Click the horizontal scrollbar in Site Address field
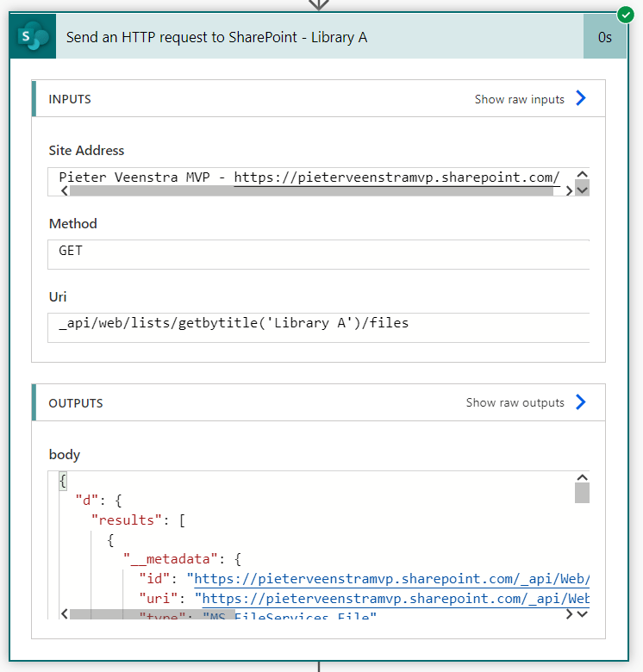643x672 pixels. coord(311,190)
